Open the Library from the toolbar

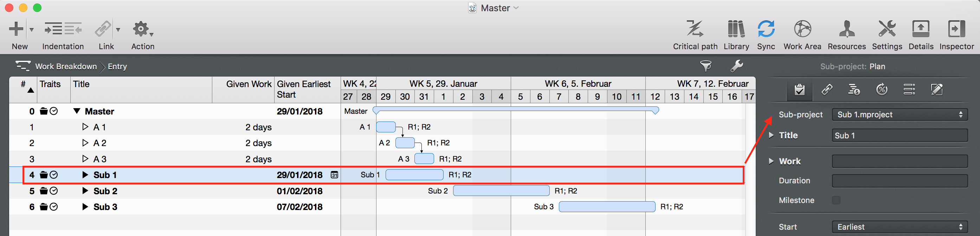pos(736,29)
